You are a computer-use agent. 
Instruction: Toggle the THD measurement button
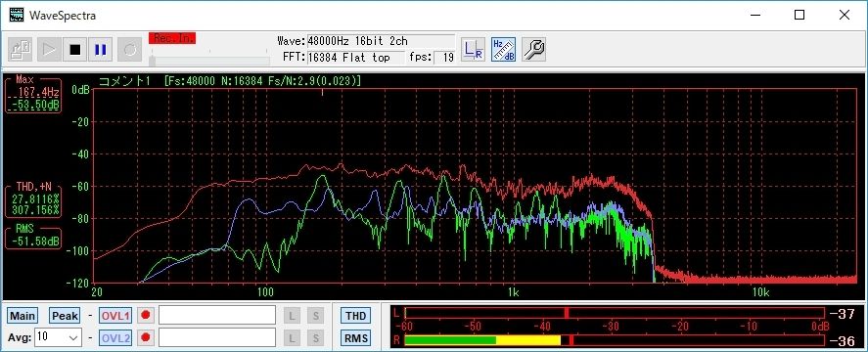click(x=356, y=316)
